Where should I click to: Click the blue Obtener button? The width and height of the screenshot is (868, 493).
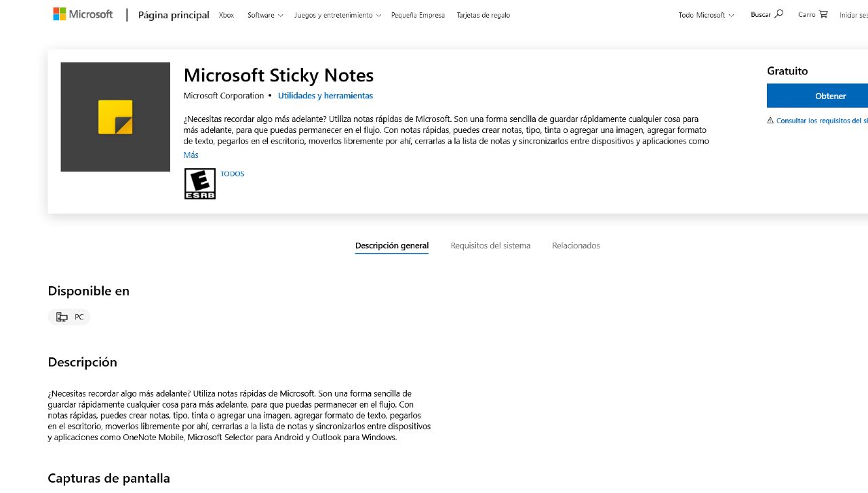click(x=818, y=96)
